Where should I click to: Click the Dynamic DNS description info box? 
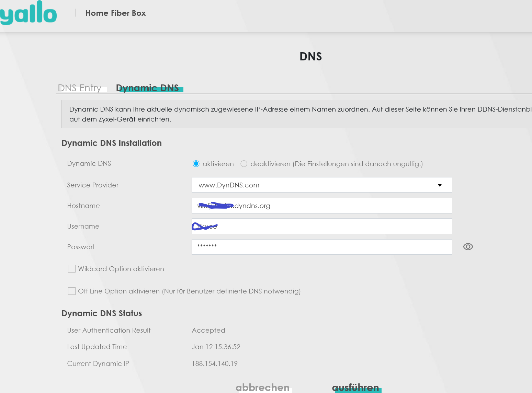tap(295, 114)
